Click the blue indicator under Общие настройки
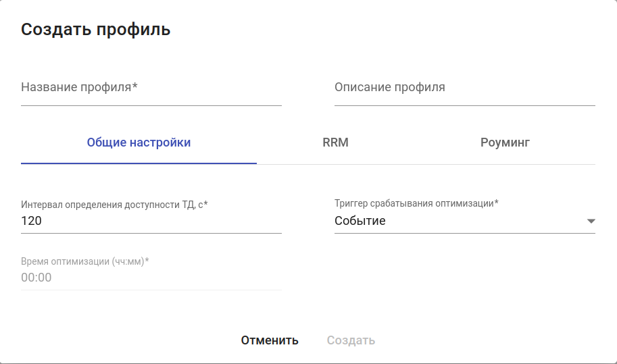The height and width of the screenshot is (364, 617). tap(139, 163)
